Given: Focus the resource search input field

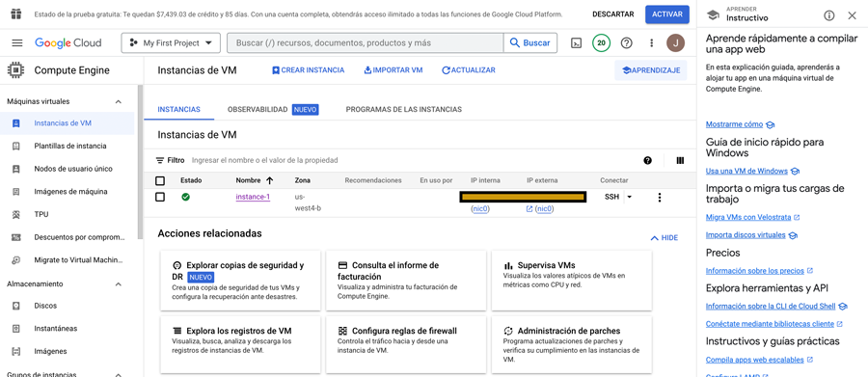Looking at the screenshot, I should (x=366, y=43).
